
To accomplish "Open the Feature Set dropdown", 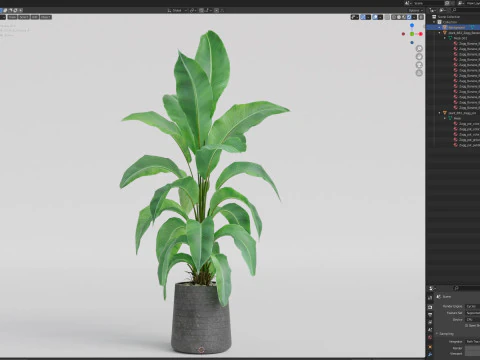I will (x=473, y=313).
